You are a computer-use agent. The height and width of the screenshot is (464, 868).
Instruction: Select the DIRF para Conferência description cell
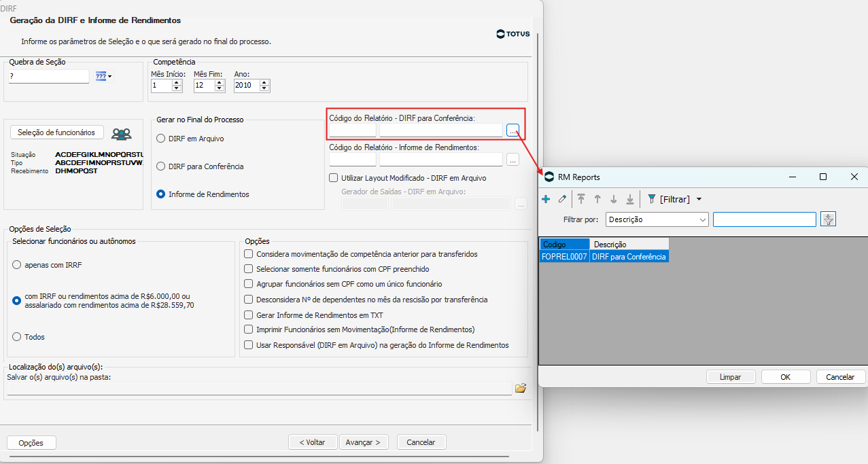pos(629,257)
